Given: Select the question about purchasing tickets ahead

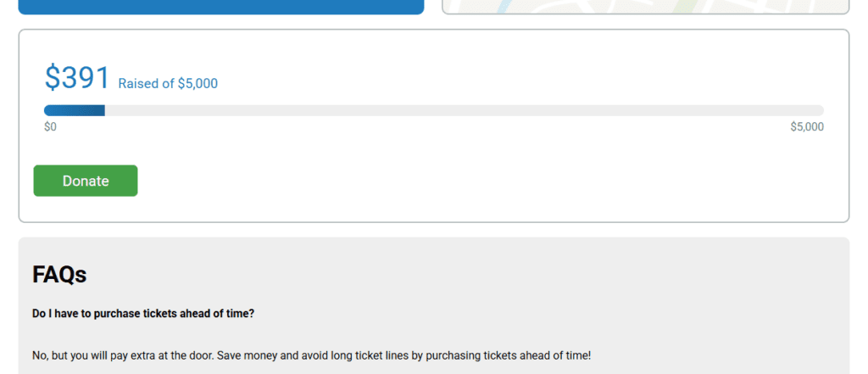Looking at the screenshot, I should click(x=143, y=314).
